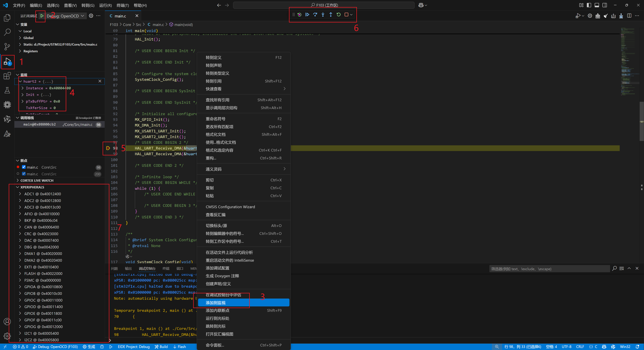Screen dimensions: 644x350
Task: Open the Copilot icon in title bar
Action: pyautogui.click(x=421, y=5)
